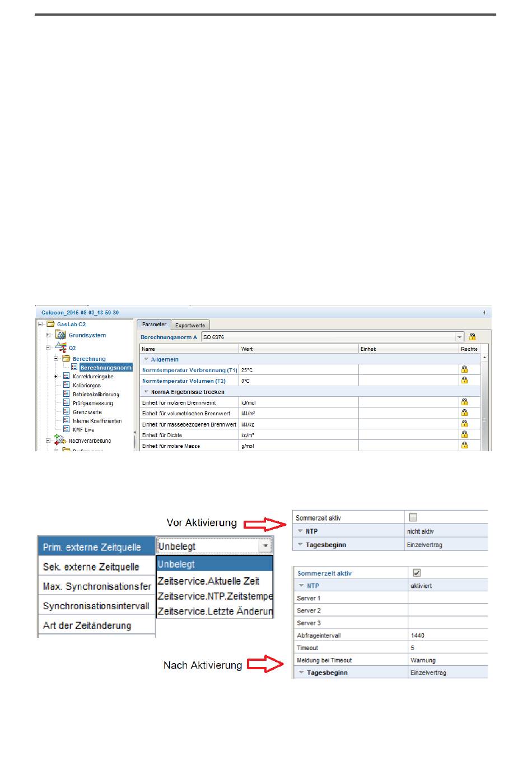Image resolution: width=532 pixels, height=783 pixels.
Task: Open the Berechnungsnorm A dropdown arrow
Action: [460, 337]
